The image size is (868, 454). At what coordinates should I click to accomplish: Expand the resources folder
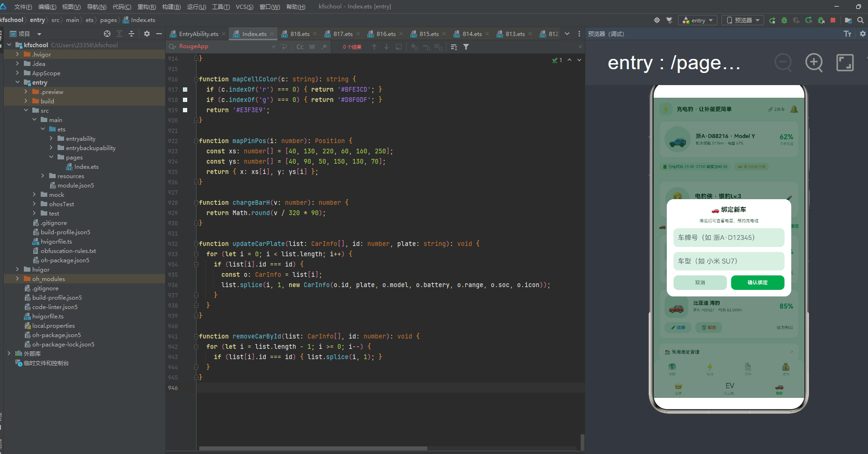point(43,176)
